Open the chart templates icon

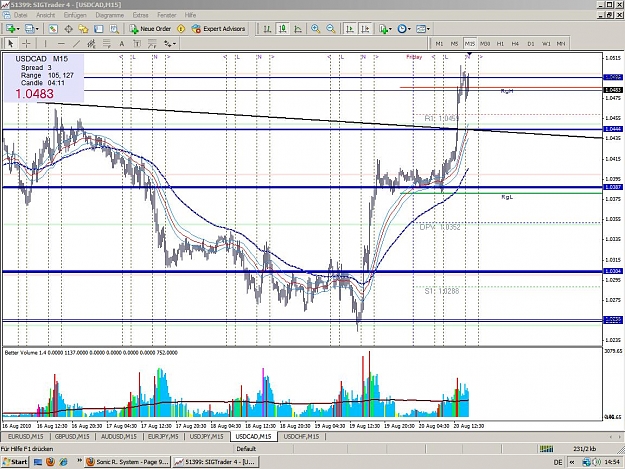click(x=421, y=29)
